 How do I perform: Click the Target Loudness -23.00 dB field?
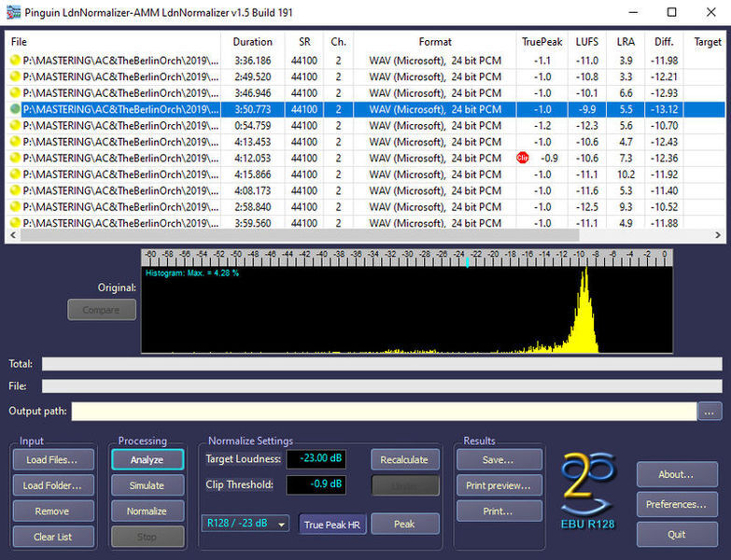(x=316, y=459)
